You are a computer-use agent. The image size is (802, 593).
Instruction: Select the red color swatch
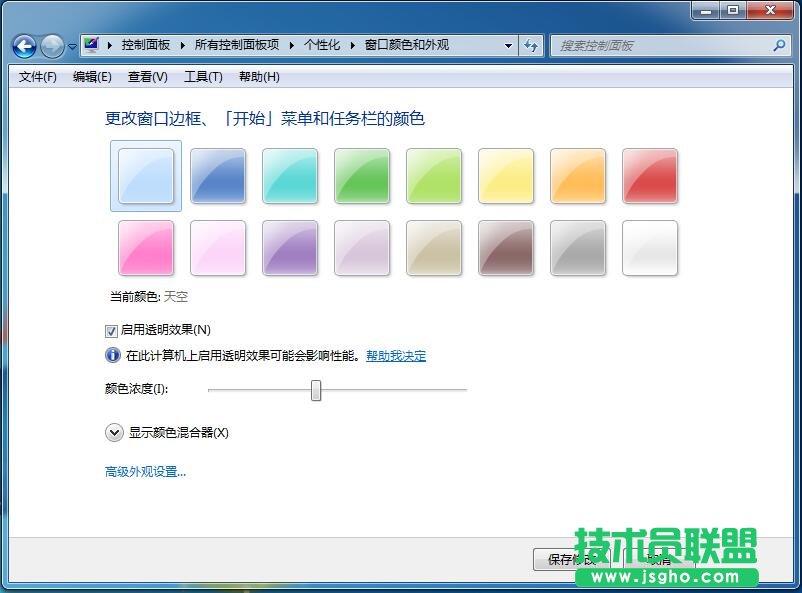point(650,176)
